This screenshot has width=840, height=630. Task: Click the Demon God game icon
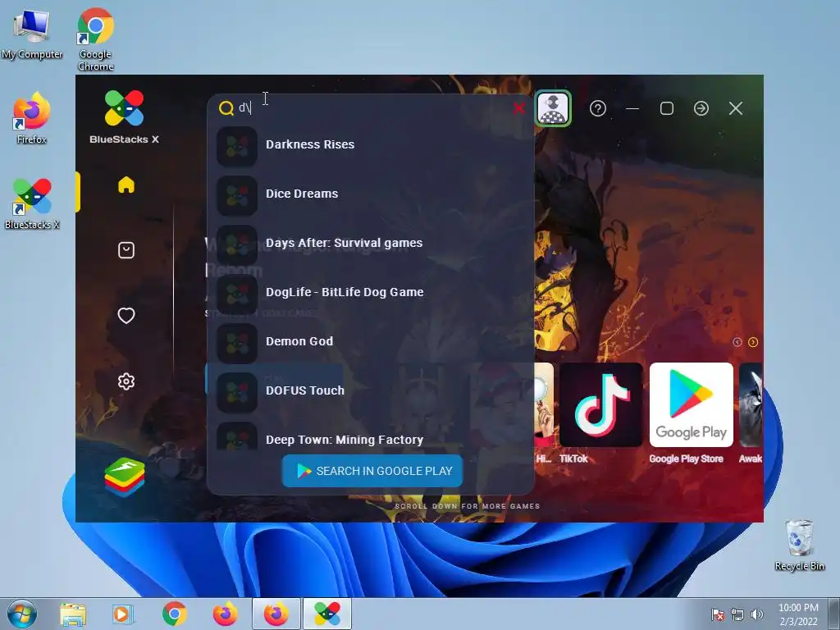pyautogui.click(x=237, y=344)
